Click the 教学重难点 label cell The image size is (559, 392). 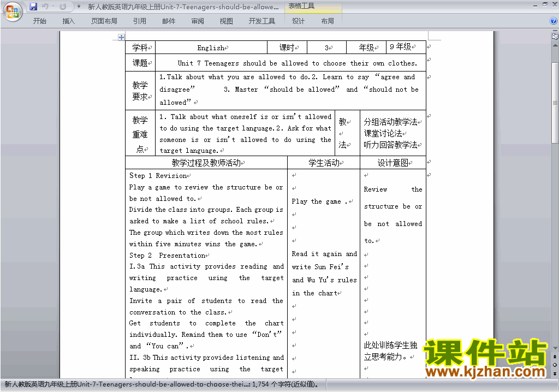pos(140,133)
